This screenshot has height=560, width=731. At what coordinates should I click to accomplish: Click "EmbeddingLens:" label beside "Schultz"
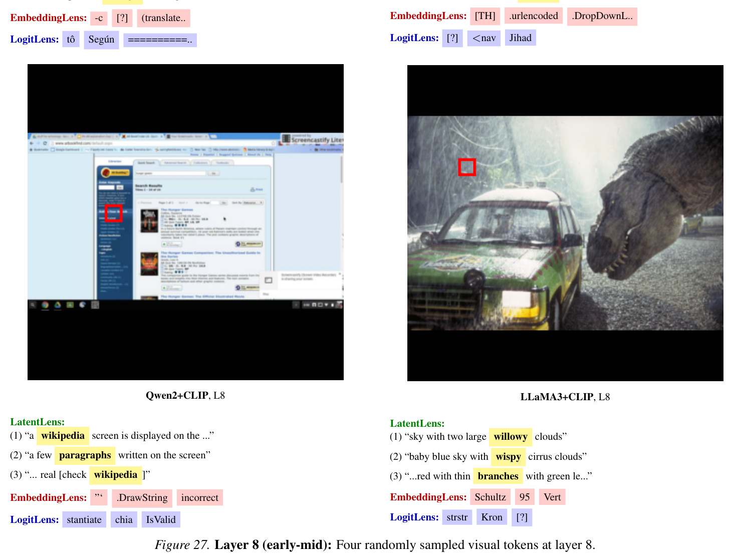pyautogui.click(x=428, y=497)
